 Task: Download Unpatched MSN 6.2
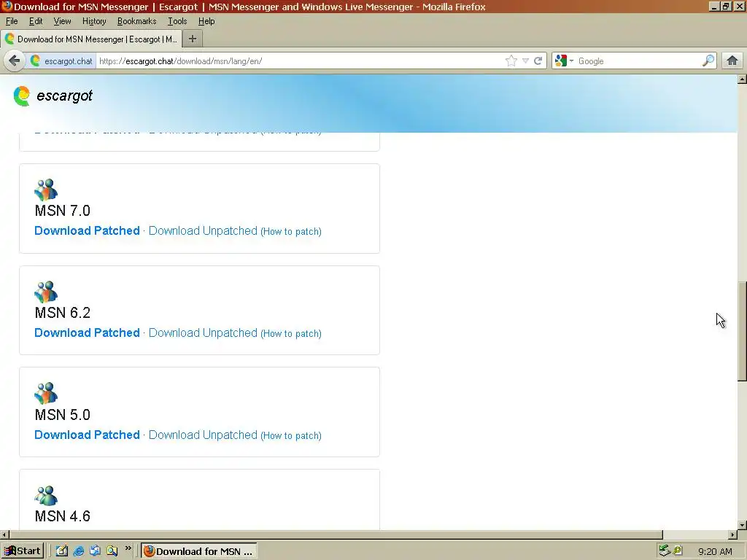[x=203, y=332]
